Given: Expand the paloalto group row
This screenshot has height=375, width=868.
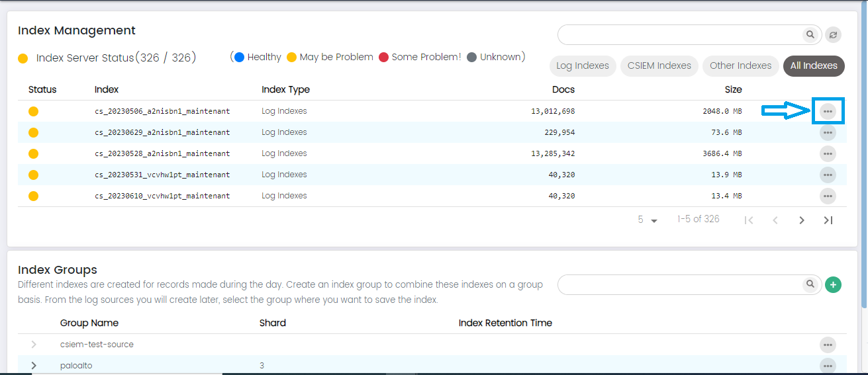Looking at the screenshot, I should coord(34,366).
